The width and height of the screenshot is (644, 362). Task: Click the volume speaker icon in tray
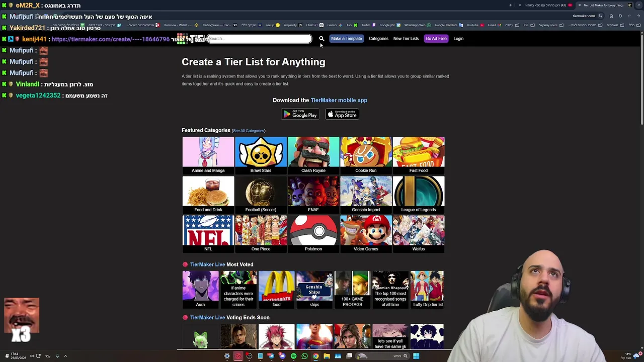coord(32,356)
